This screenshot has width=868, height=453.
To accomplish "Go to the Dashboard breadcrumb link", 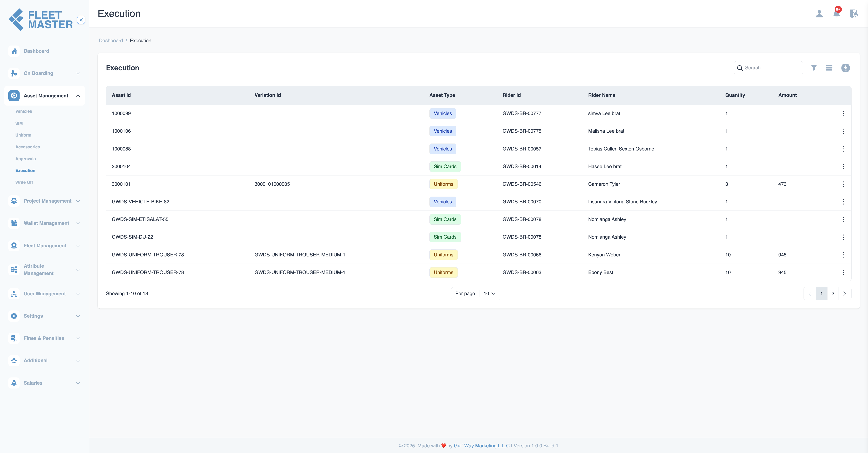I will 111,40.
